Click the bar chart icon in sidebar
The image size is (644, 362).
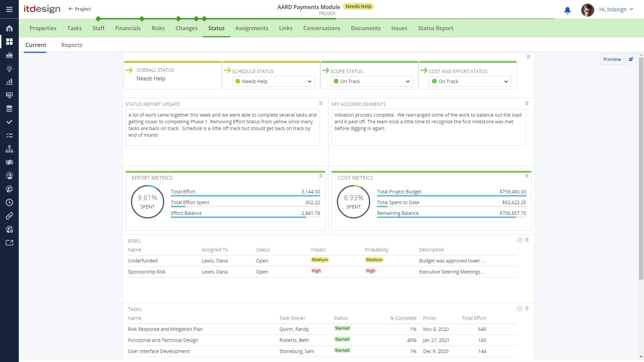pos(9,82)
